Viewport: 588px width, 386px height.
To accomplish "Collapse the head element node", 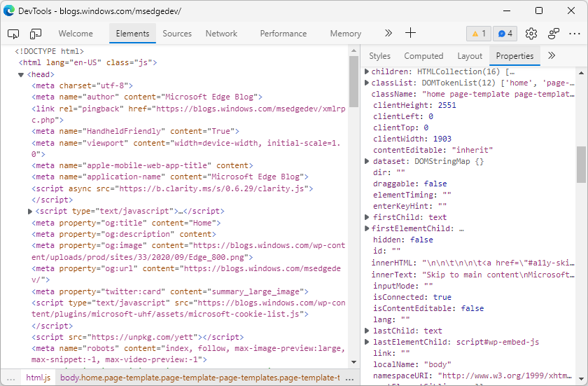I will [21, 75].
